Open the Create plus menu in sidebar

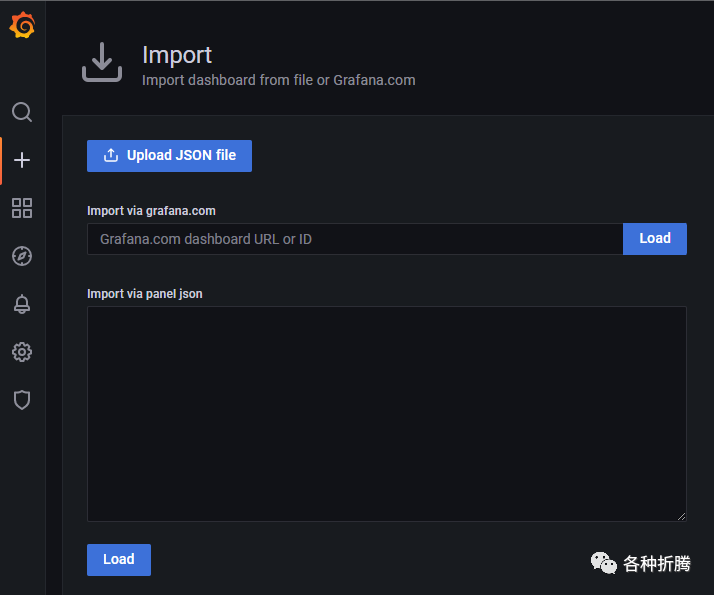22,160
